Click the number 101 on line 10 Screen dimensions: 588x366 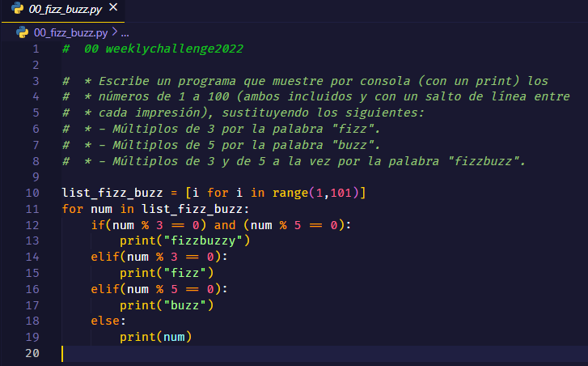point(341,193)
